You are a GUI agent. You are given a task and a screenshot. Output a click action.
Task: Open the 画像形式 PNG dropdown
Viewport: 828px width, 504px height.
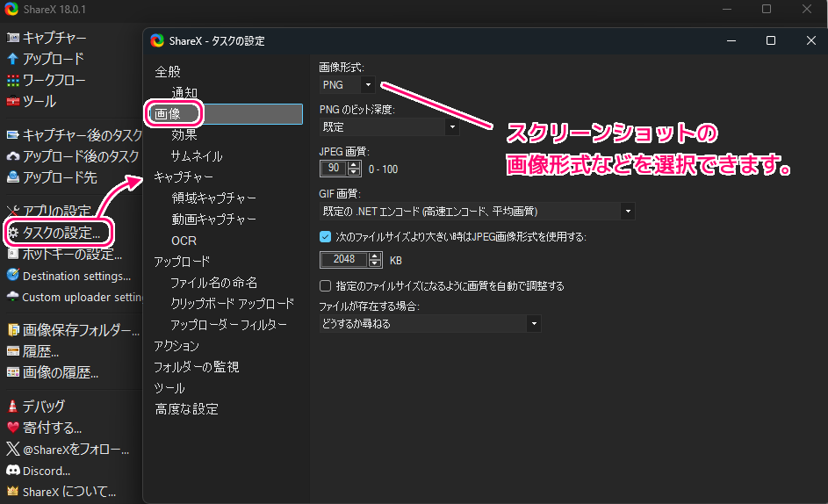[348, 84]
